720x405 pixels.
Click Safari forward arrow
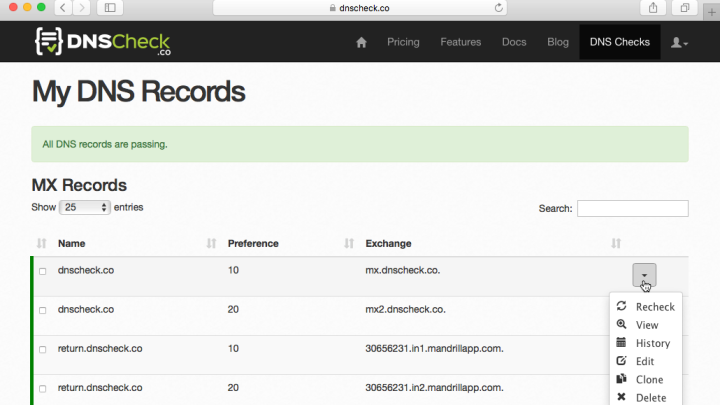point(82,8)
